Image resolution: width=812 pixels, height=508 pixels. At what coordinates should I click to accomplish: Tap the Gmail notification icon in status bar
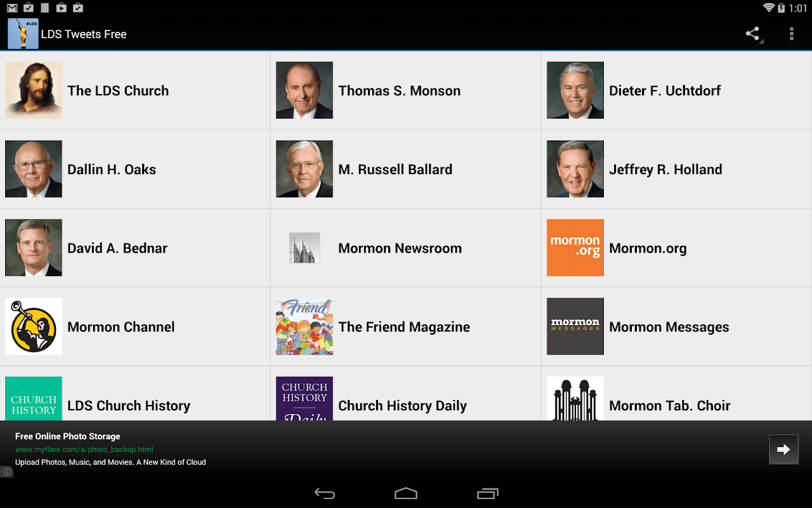pos(12,8)
